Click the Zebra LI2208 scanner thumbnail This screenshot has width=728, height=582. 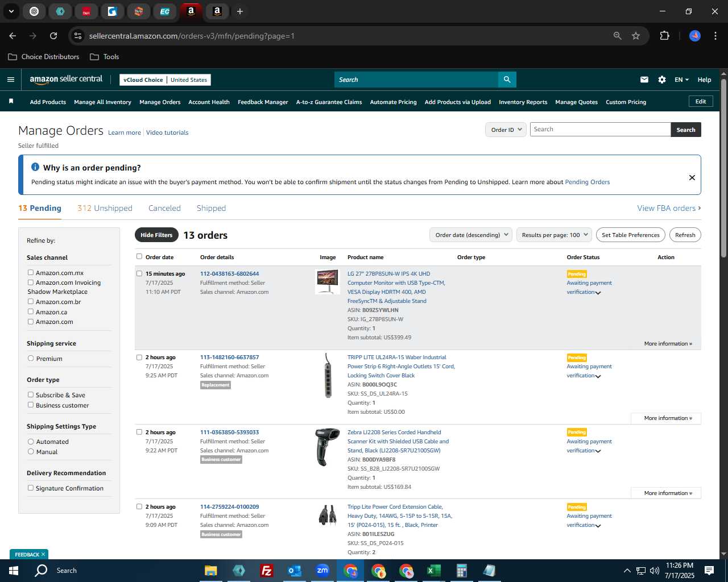click(x=327, y=447)
